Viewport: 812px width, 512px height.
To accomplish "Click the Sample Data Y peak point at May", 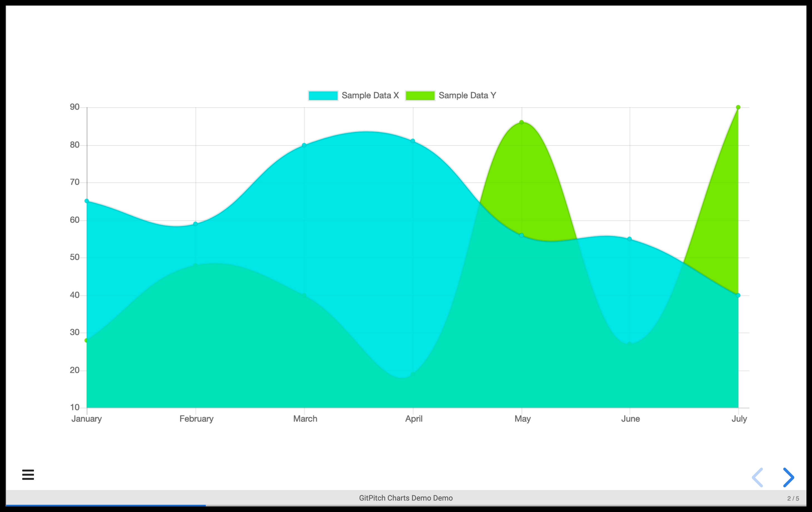I will tap(521, 122).
